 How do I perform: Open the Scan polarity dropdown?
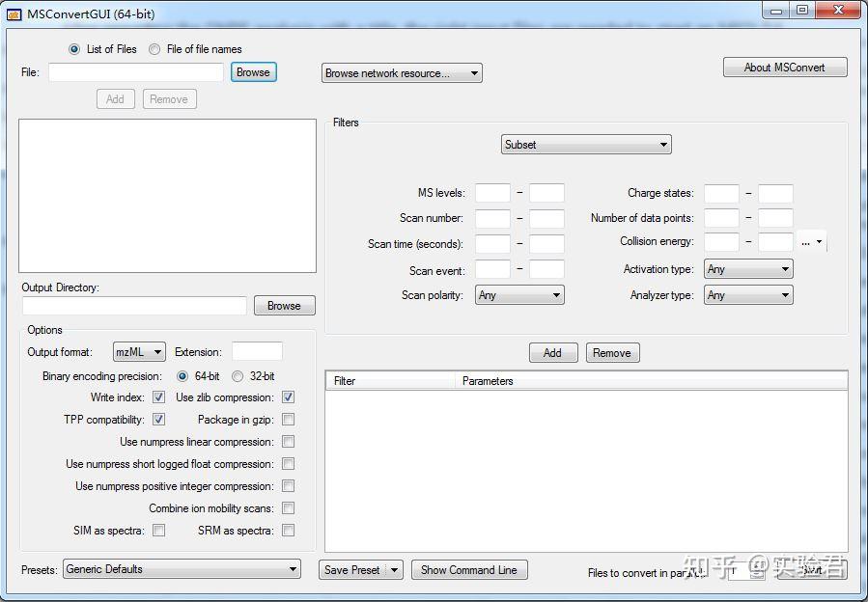(519, 295)
